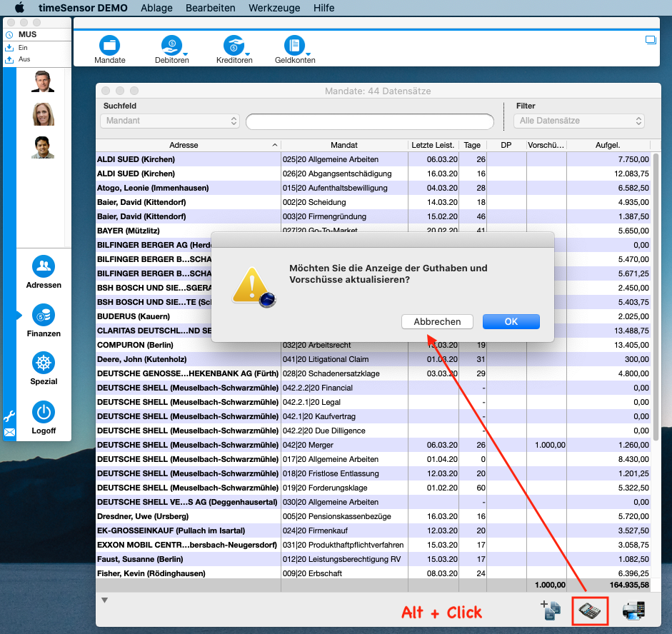Open the Bearbeiten menu
Screen dimensions: 672x634
[211, 8]
